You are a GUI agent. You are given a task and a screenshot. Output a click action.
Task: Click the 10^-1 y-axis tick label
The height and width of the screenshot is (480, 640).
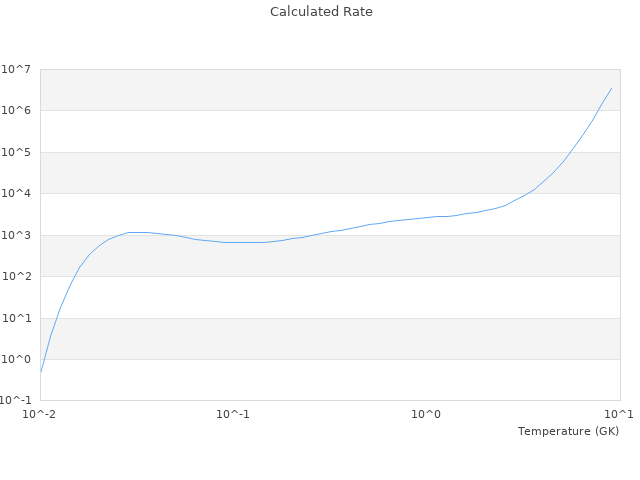[x=15, y=401]
